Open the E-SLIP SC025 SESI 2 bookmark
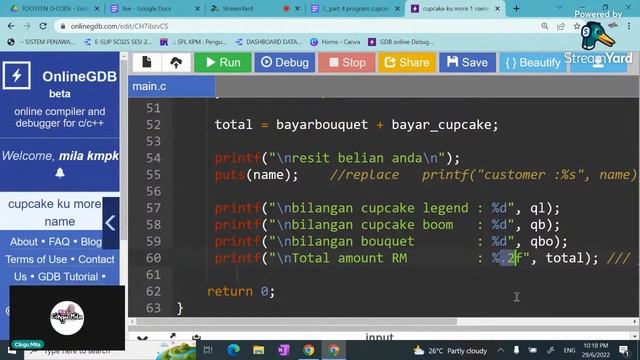The height and width of the screenshot is (360, 640). [x=118, y=42]
